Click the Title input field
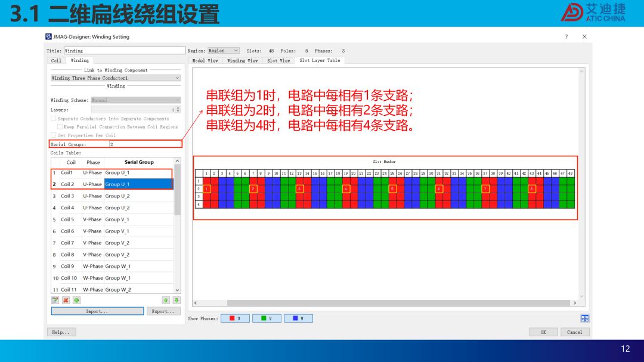Image resolution: width=644 pixels, height=362 pixels. [x=125, y=51]
